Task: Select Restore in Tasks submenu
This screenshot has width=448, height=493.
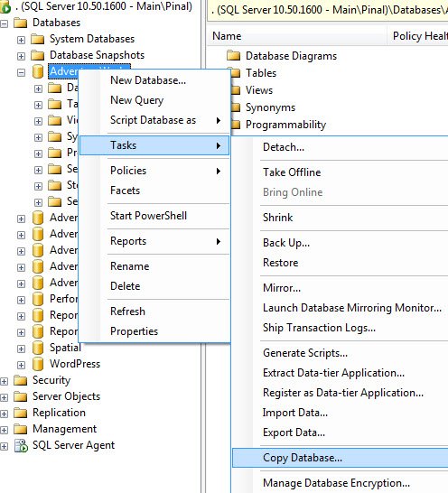Action: click(341, 263)
